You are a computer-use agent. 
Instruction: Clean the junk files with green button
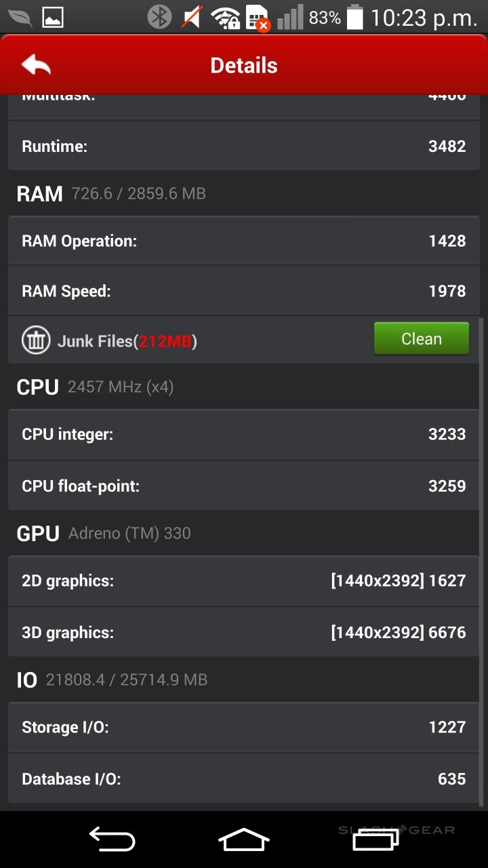click(x=421, y=338)
